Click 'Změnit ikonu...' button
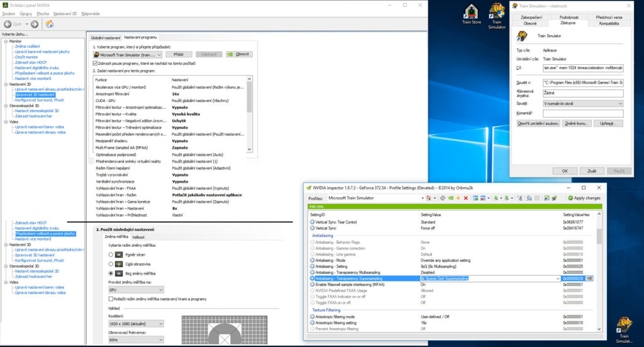Screen dimensions: 644x347 click(577, 123)
